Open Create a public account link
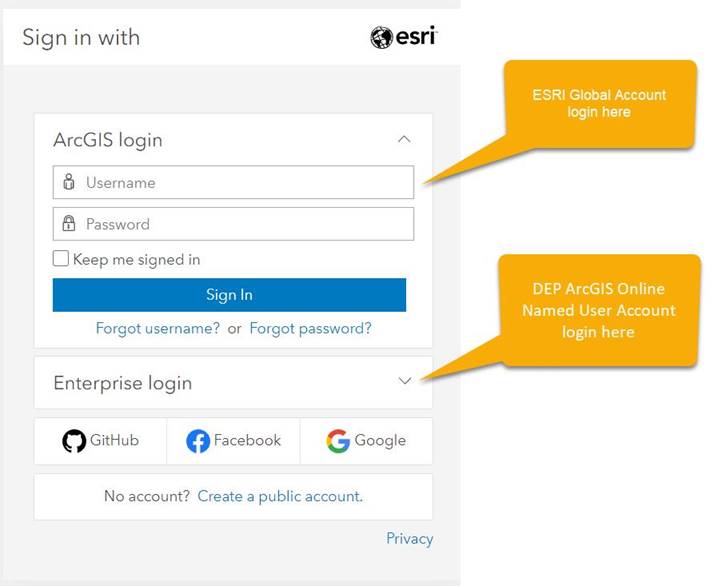Screen dimensions: 726x586 pyautogui.click(x=280, y=496)
